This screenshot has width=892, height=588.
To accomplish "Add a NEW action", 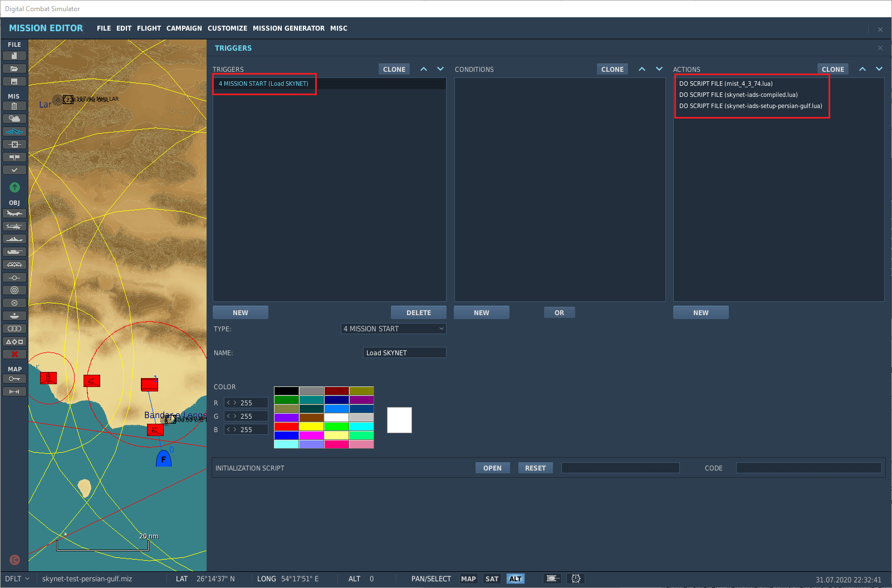I will click(701, 312).
